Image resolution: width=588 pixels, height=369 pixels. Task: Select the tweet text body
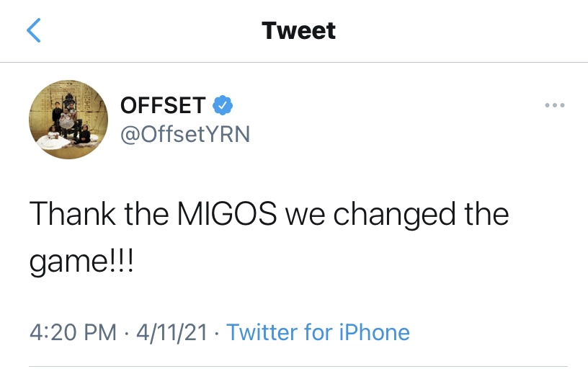[269, 238]
